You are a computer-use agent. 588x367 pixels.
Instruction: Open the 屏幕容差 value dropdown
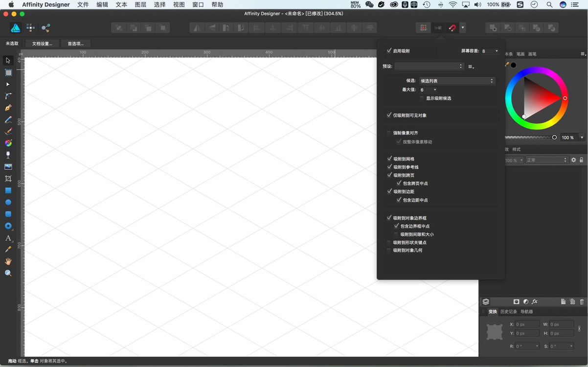[x=490, y=51]
